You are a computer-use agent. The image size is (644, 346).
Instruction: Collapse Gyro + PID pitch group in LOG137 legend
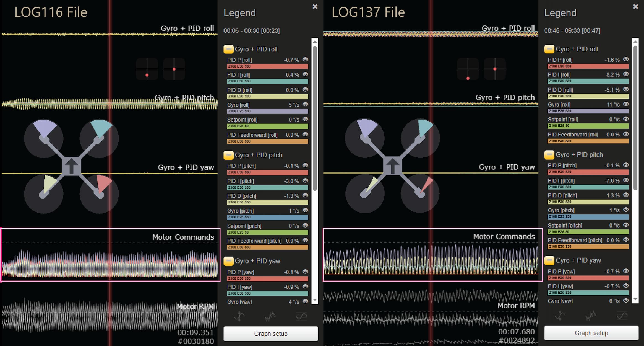(549, 155)
